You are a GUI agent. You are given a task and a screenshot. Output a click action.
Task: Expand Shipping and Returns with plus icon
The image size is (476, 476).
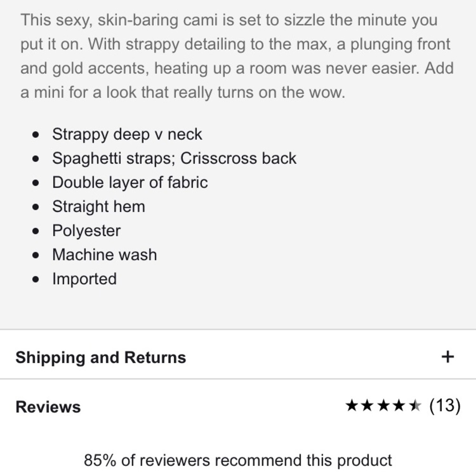(447, 357)
